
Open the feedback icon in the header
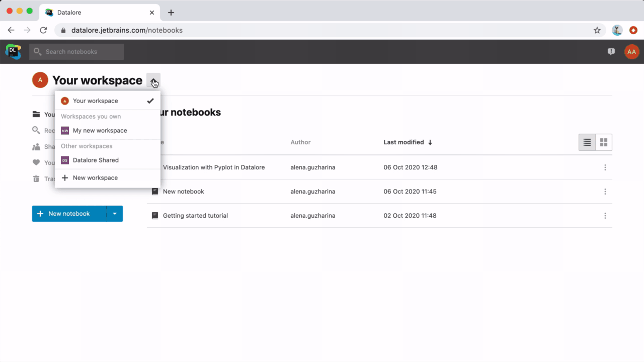(611, 51)
